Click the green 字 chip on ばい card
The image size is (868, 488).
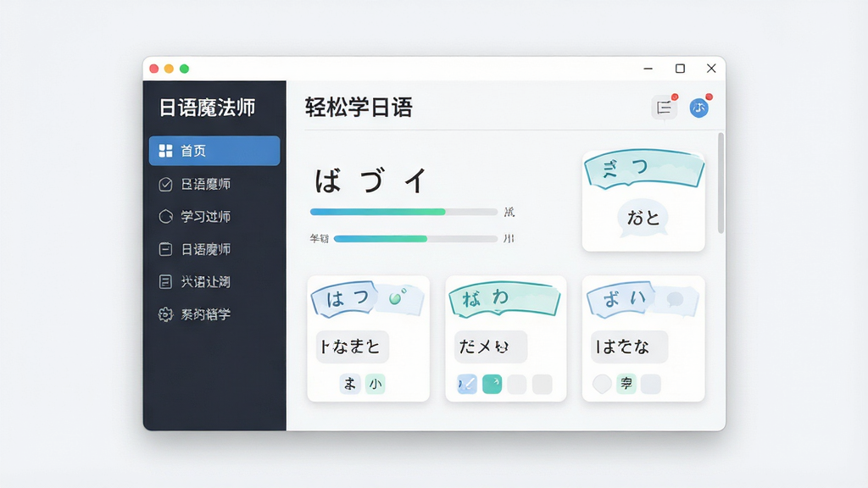(626, 384)
